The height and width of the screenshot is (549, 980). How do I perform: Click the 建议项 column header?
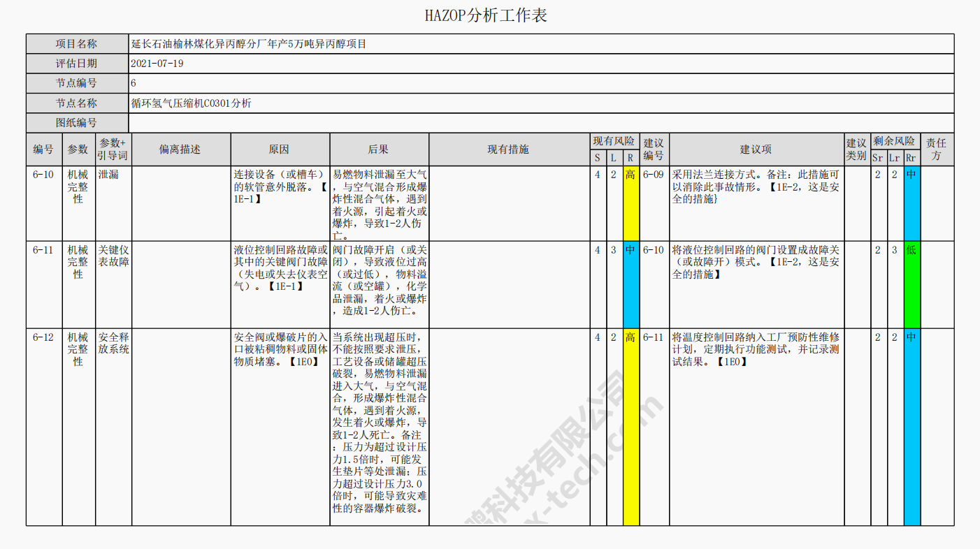pyautogui.click(x=756, y=149)
